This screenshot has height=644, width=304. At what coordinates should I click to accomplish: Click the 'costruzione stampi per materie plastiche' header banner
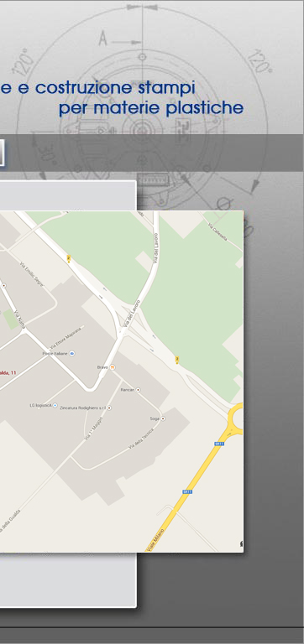[122, 98]
